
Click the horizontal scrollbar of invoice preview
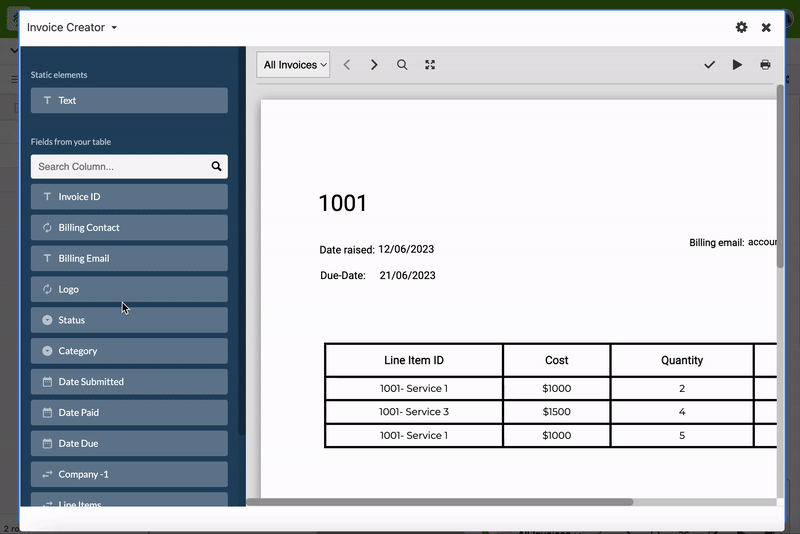point(440,502)
